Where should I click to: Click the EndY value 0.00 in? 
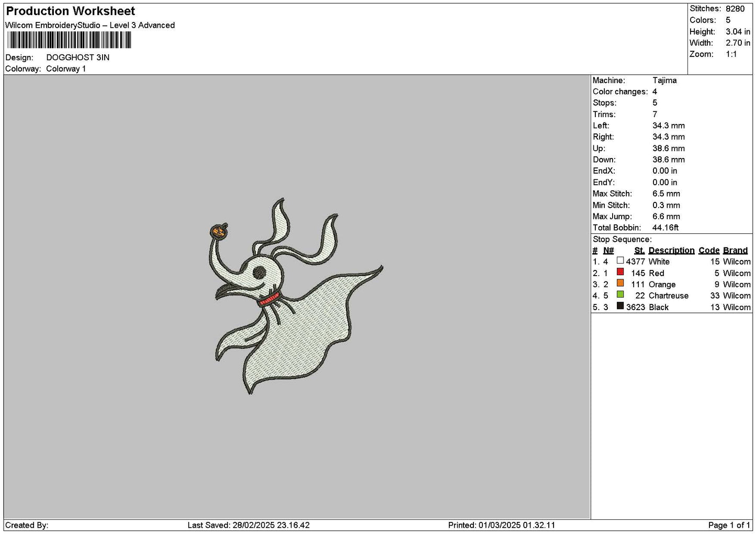(x=664, y=183)
